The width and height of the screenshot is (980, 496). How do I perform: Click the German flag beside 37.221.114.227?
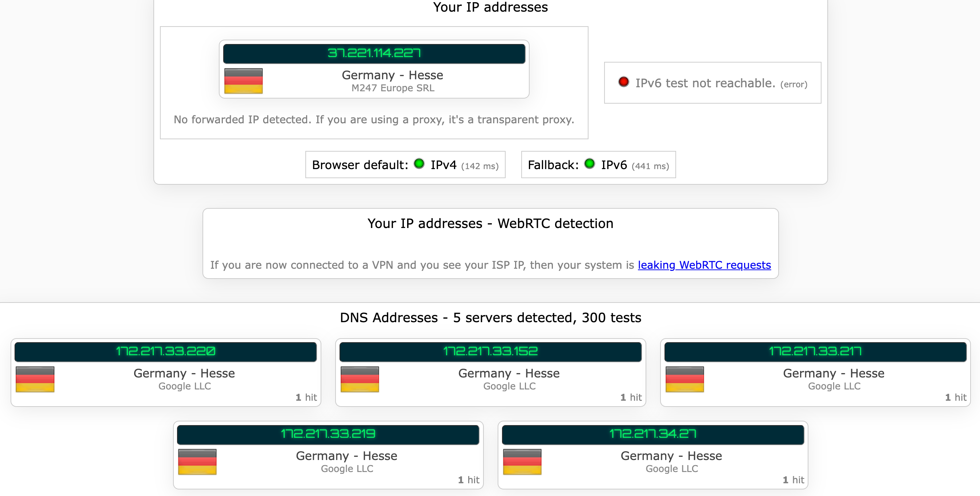click(244, 81)
